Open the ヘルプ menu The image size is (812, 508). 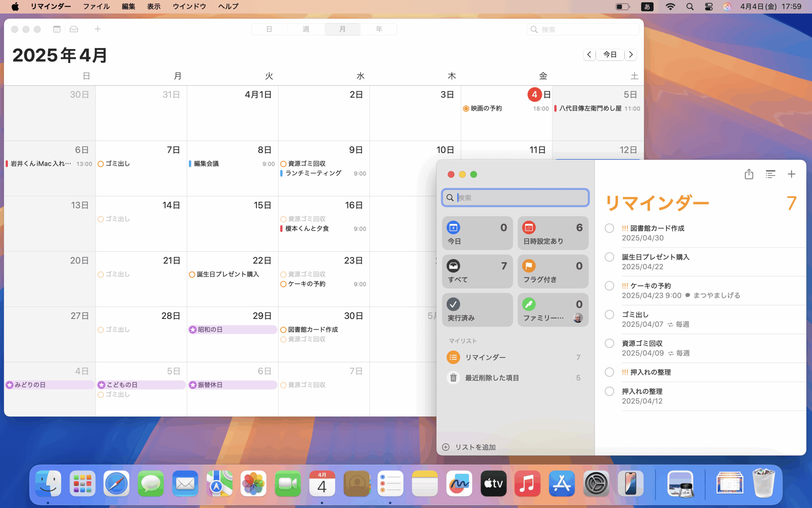(x=228, y=6)
